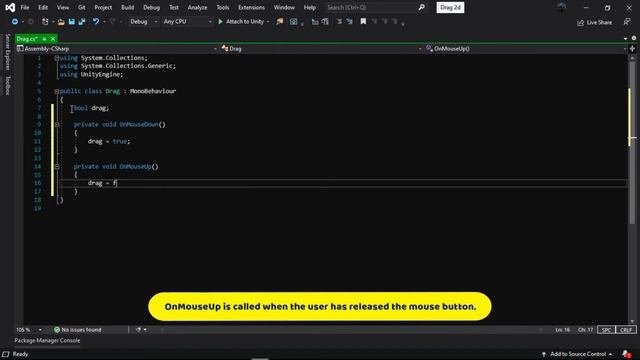The width and height of the screenshot is (640, 360).
Task: Open the Git menu
Action: pos(82,7)
